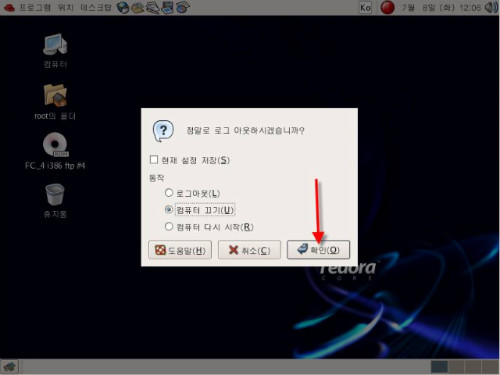This screenshot has height=375, width=500.
Task: Select 컴퓨터 끄기(U) shutdown radio option
Action: pos(169,210)
